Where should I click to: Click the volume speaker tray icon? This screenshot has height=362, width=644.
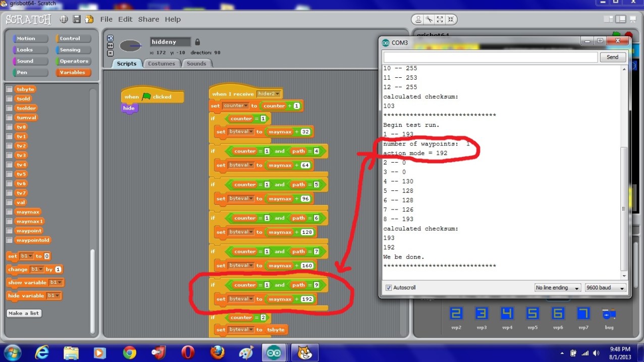(x=596, y=353)
